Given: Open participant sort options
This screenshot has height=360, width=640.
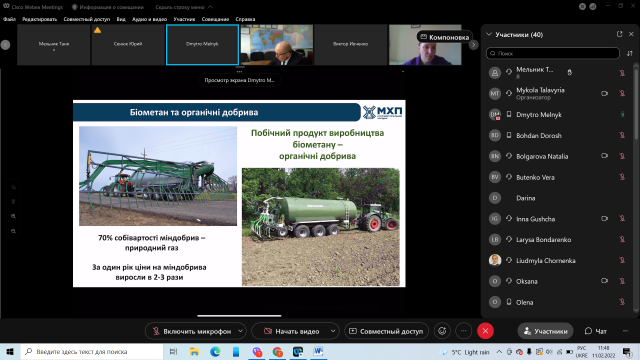Looking at the screenshot, I should pos(630,53).
